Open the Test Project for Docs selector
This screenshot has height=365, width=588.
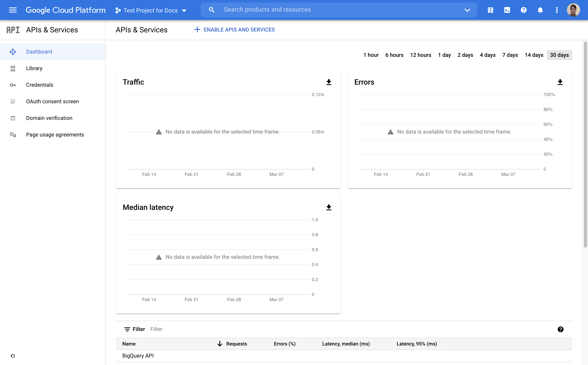click(151, 10)
